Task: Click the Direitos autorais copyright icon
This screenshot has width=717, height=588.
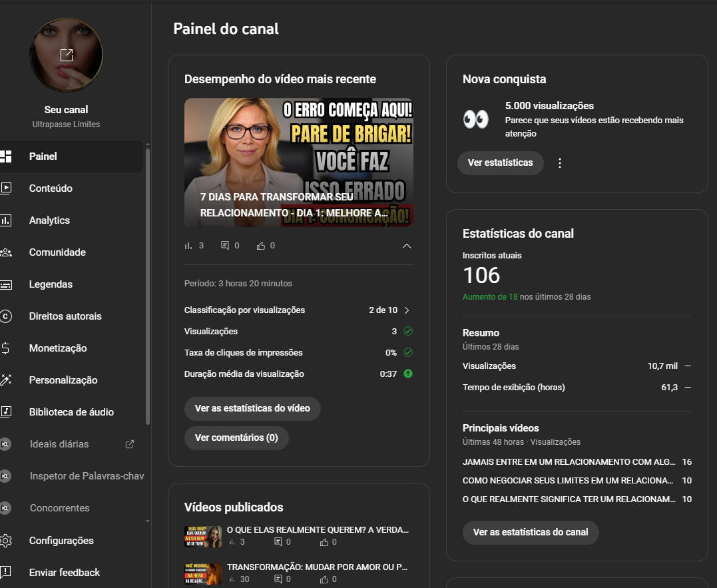Action: pyautogui.click(x=5, y=316)
